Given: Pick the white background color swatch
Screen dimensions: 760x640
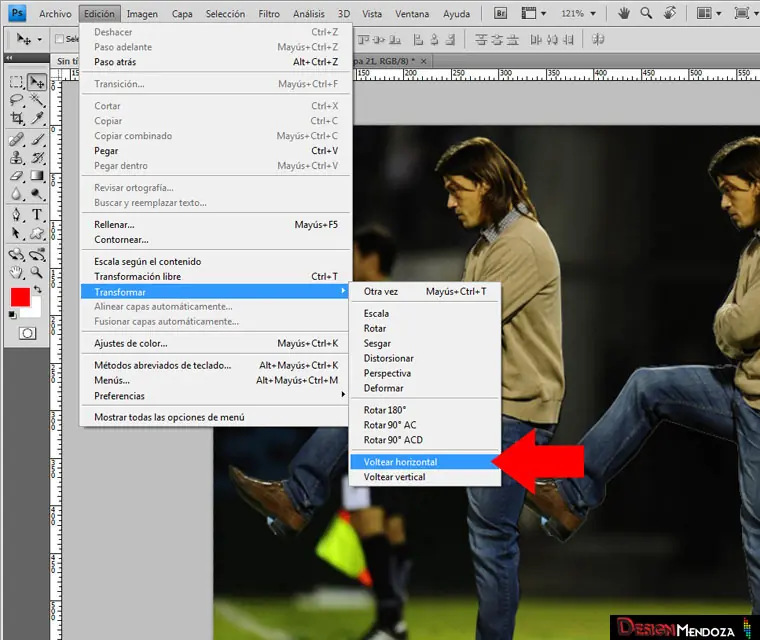Looking at the screenshot, I should (x=35, y=311).
